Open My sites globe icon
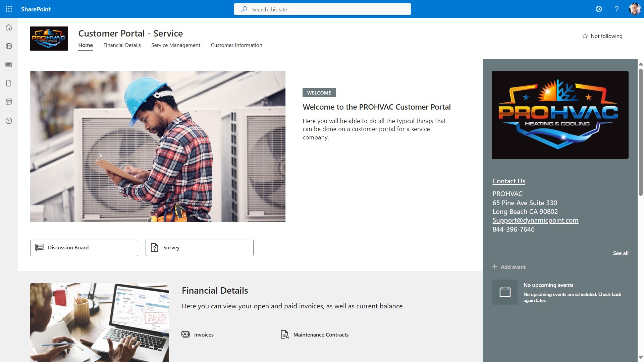This screenshot has width=644, height=362. pyautogui.click(x=9, y=46)
